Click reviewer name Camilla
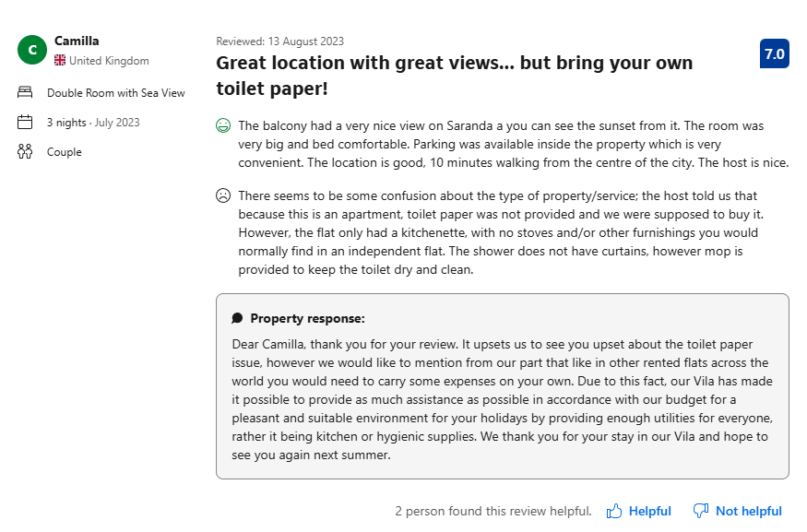 (x=77, y=41)
